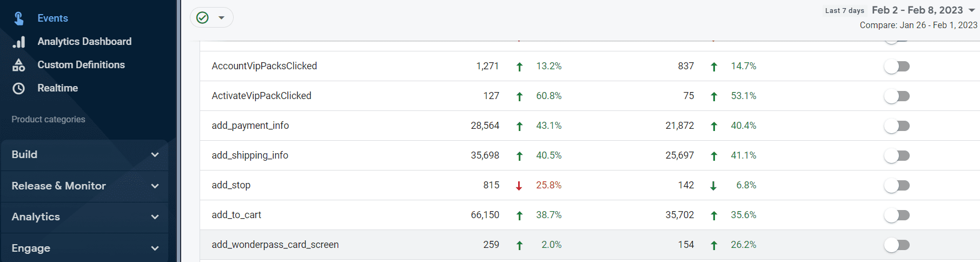Viewport: 980px width, 262px height.
Task: Open the add_wonderpass_card_screen event
Action: (x=275, y=245)
